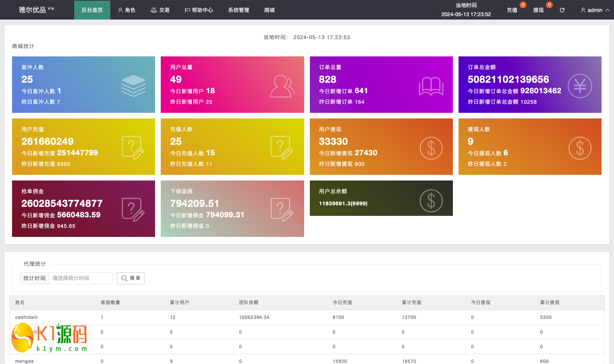Click the open book icon on 订单总量 card
614x364 pixels.
(x=431, y=86)
